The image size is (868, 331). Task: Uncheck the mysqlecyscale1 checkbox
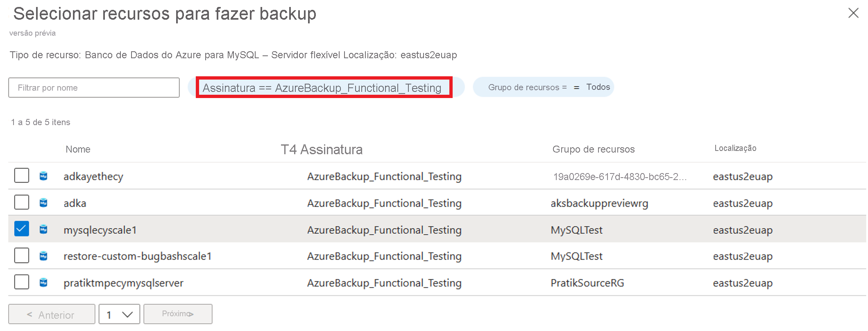tap(22, 229)
